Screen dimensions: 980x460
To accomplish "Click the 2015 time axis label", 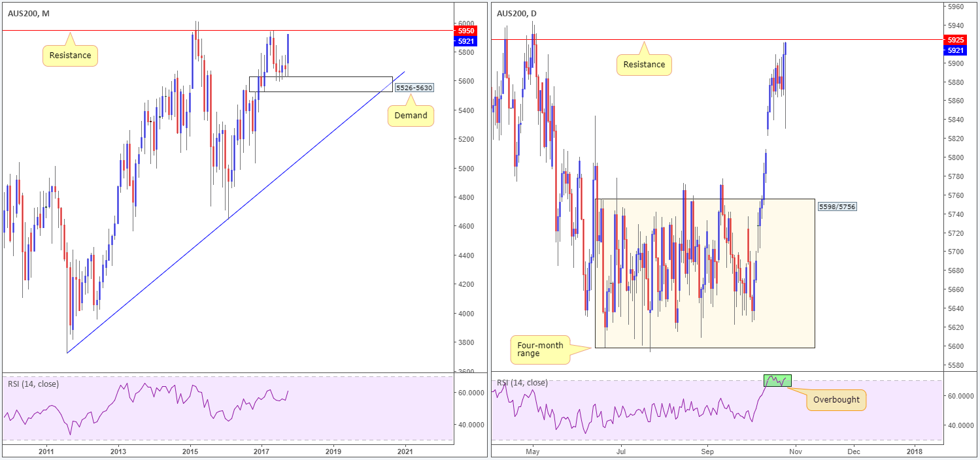I will click(x=190, y=451).
